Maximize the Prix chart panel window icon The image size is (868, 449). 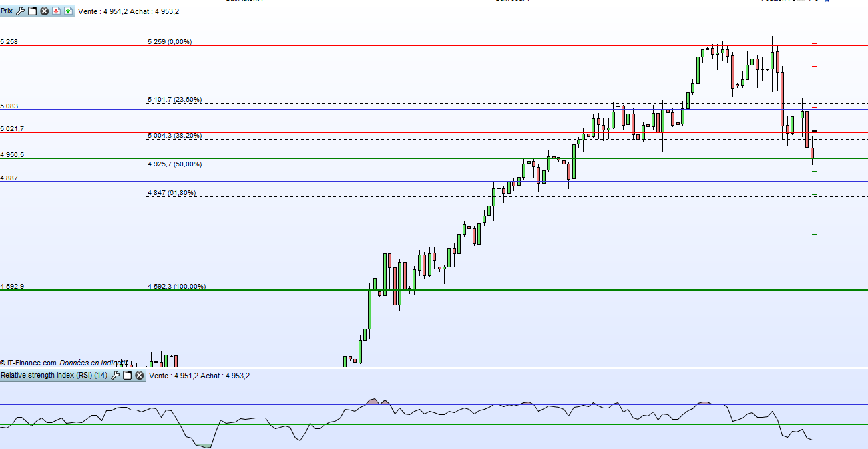point(32,11)
